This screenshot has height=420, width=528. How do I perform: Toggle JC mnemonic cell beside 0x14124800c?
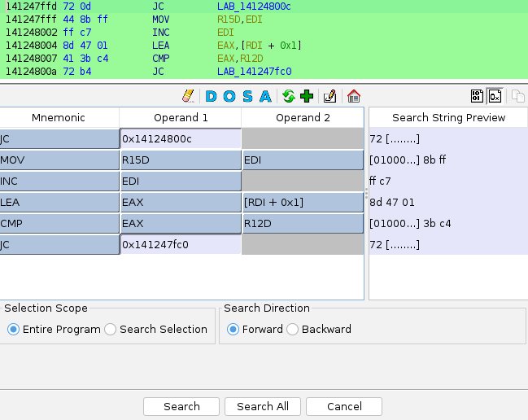pyautogui.click(x=59, y=138)
